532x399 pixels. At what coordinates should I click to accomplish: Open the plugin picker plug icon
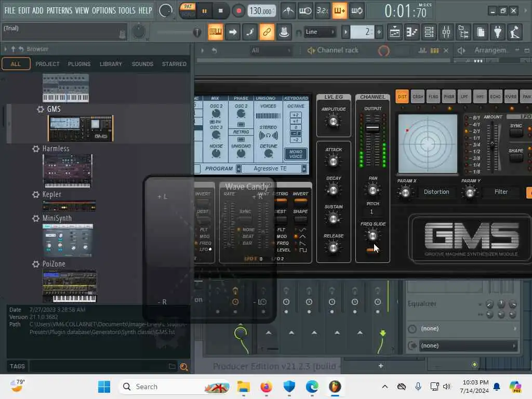[498, 32]
